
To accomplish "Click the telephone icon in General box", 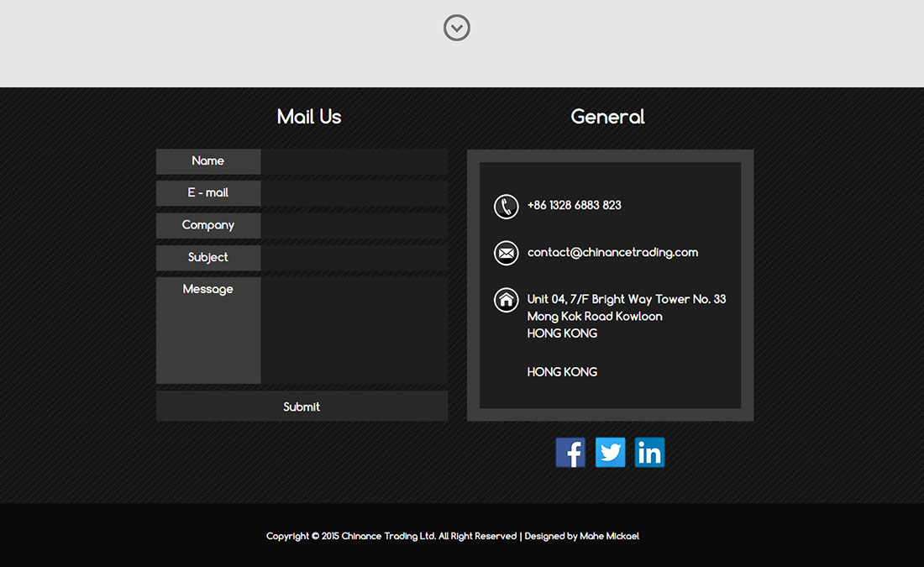I will (x=506, y=206).
